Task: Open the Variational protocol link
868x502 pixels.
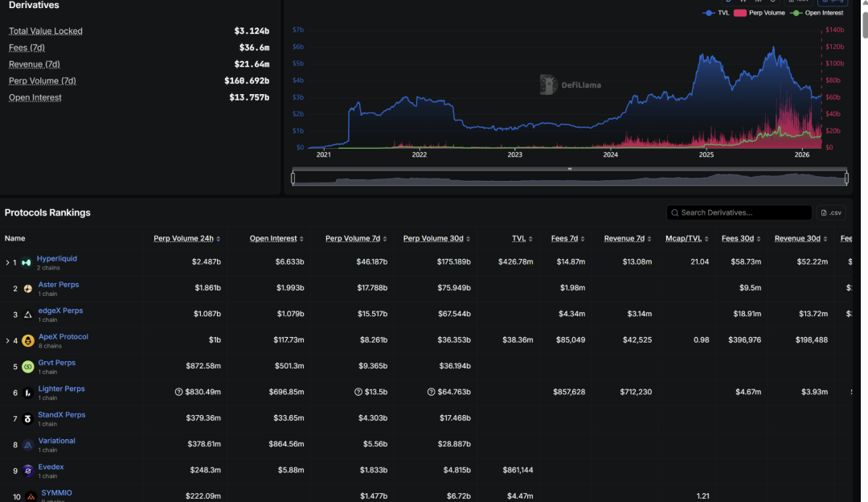Action: click(x=56, y=441)
